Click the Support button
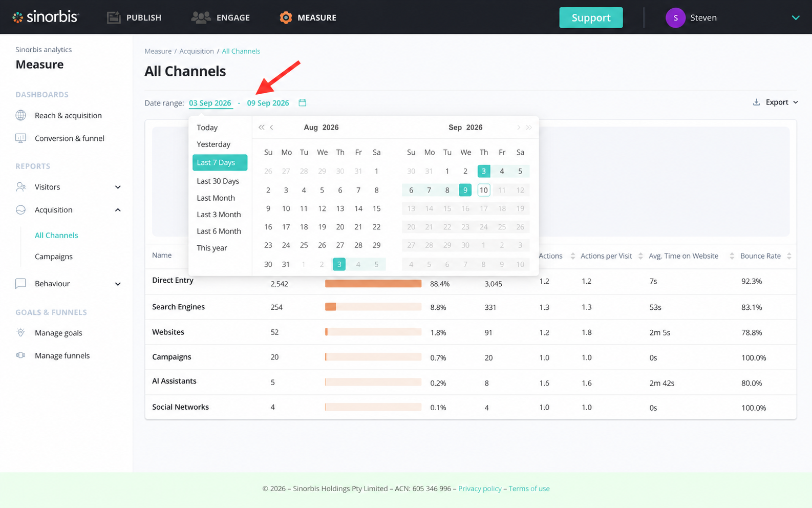812x508 pixels. click(591, 17)
